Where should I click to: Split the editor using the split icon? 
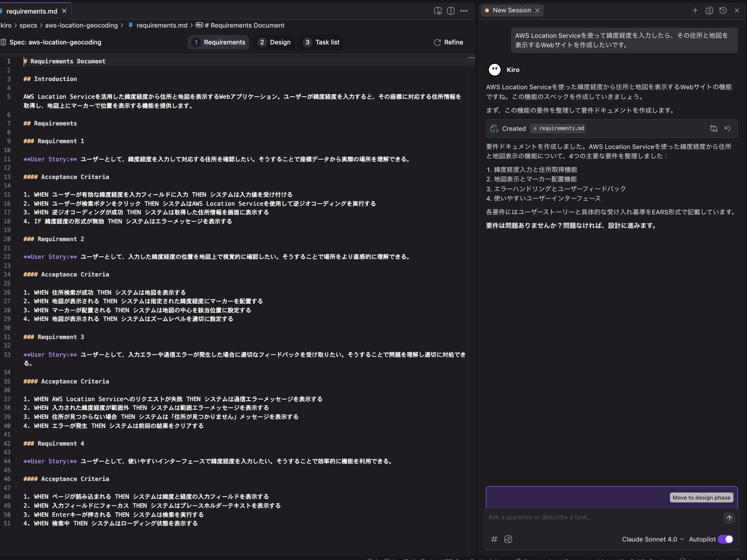(451, 11)
